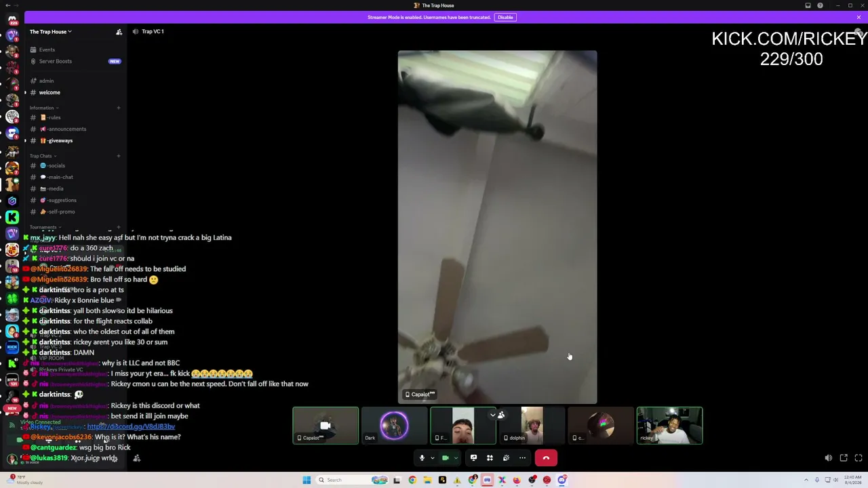The height and width of the screenshot is (488, 868).
Task: Disable Streamer Mode from the banner
Action: coord(505,17)
